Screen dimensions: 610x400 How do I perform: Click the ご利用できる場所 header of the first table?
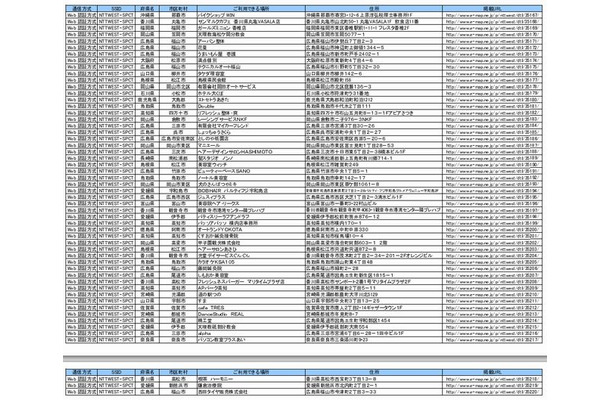pos(251,9)
